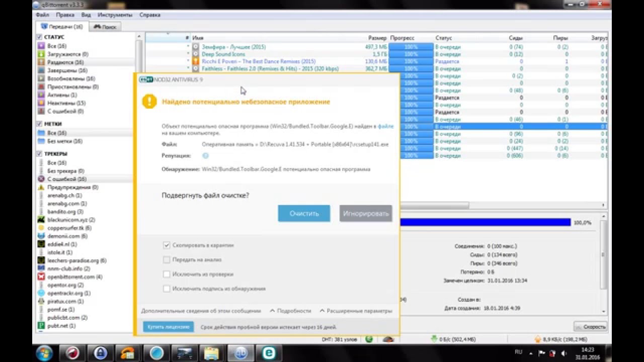
Task: Click the demonii.com tracker icon
Action: click(x=42, y=236)
